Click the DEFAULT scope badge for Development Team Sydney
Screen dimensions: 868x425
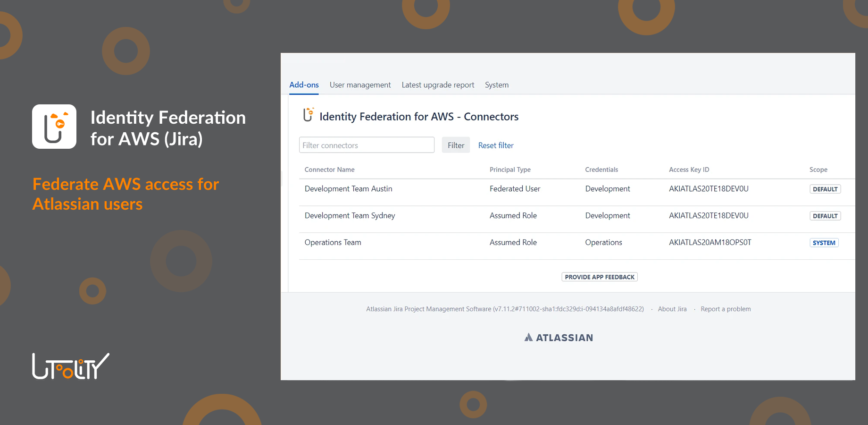click(x=825, y=215)
